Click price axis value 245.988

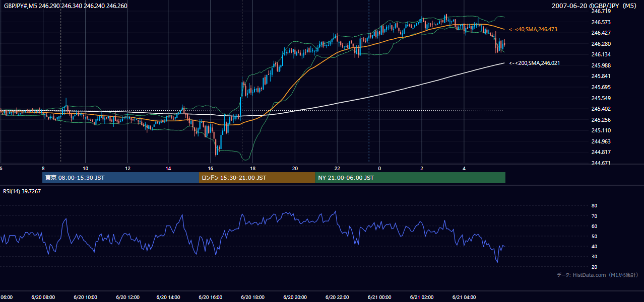[601, 65]
